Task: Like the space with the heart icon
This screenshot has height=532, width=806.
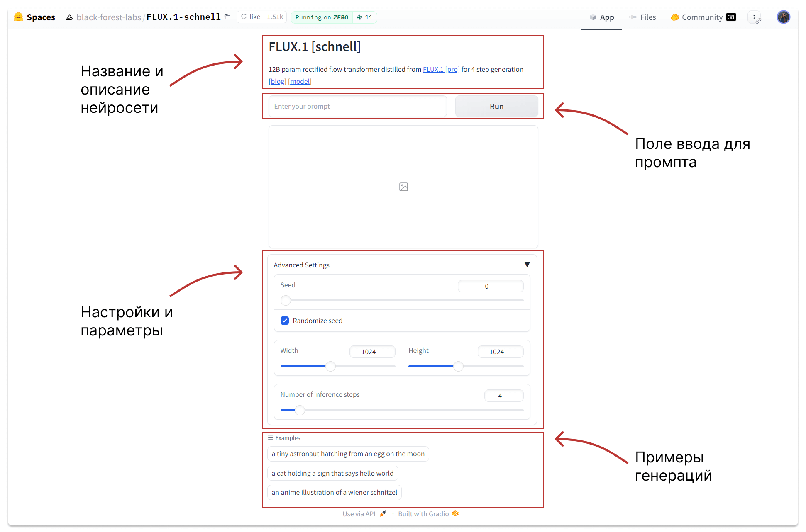Action: pyautogui.click(x=244, y=17)
